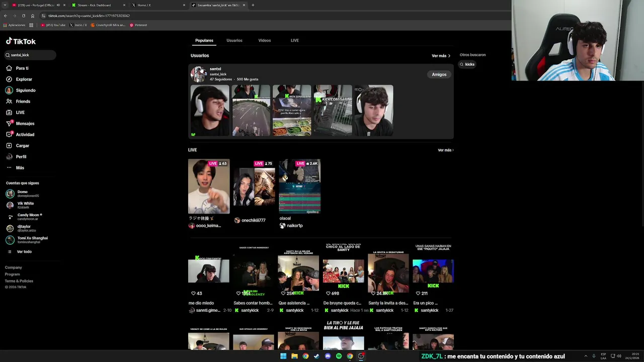Open Aplicaciones in bookmarks bar

[14, 25]
